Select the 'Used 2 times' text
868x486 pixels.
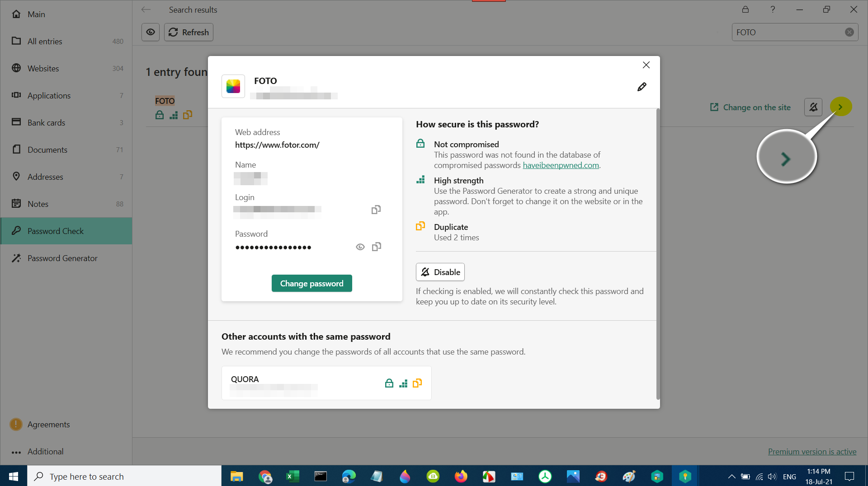(x=457, y=238)
